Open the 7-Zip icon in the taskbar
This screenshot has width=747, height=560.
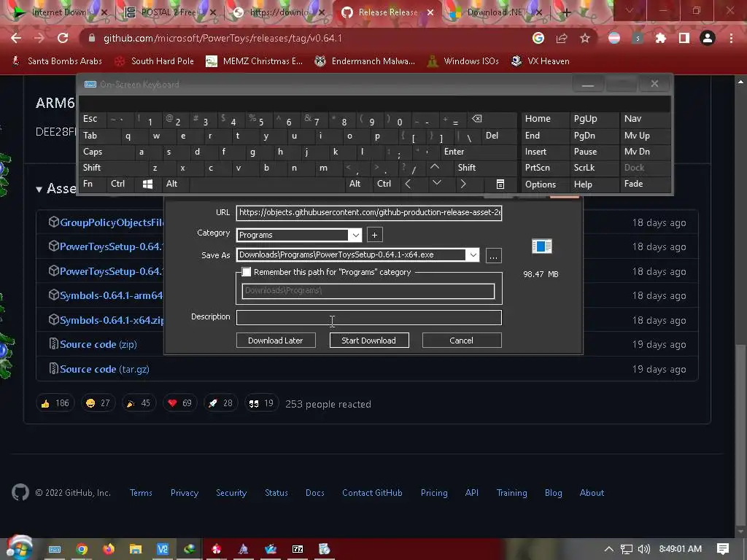[298, 549]
